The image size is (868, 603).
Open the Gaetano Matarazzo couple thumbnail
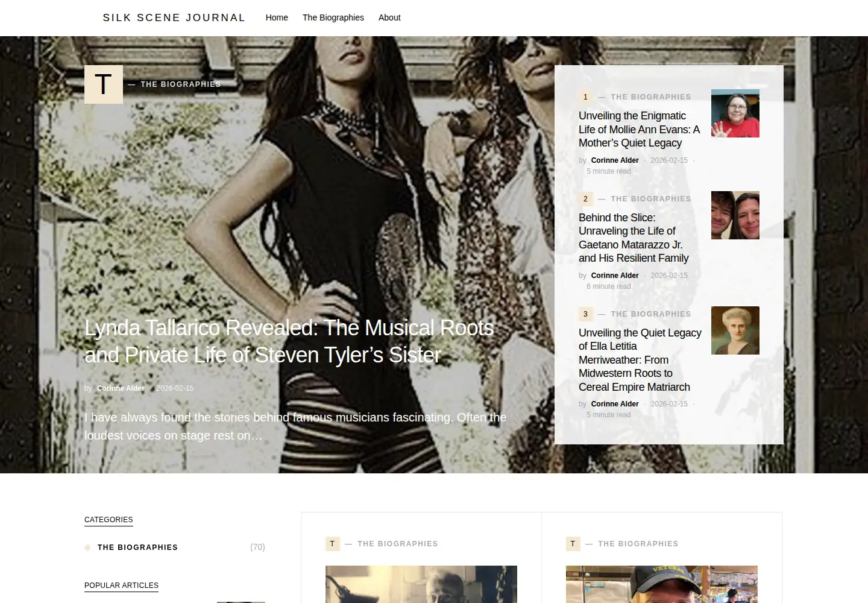coord(735,215)
